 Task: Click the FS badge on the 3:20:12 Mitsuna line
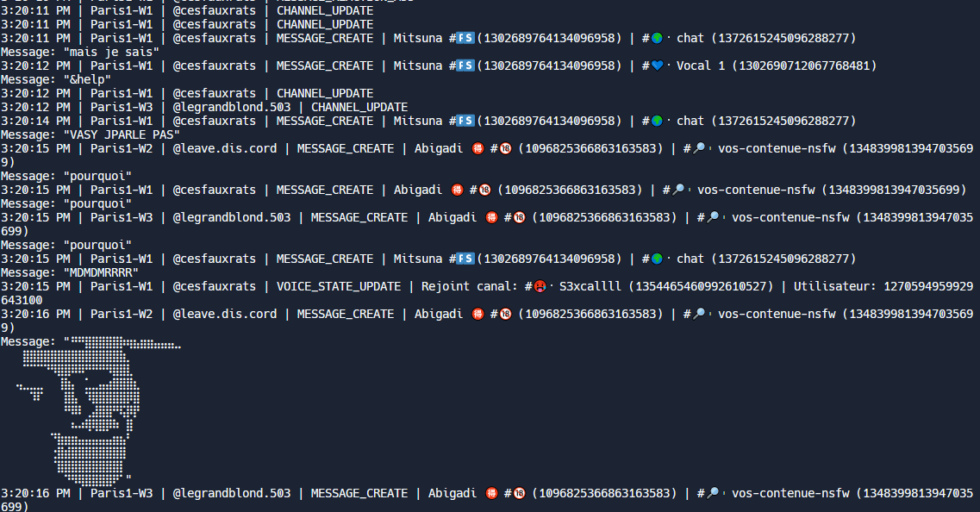(465, 66)
